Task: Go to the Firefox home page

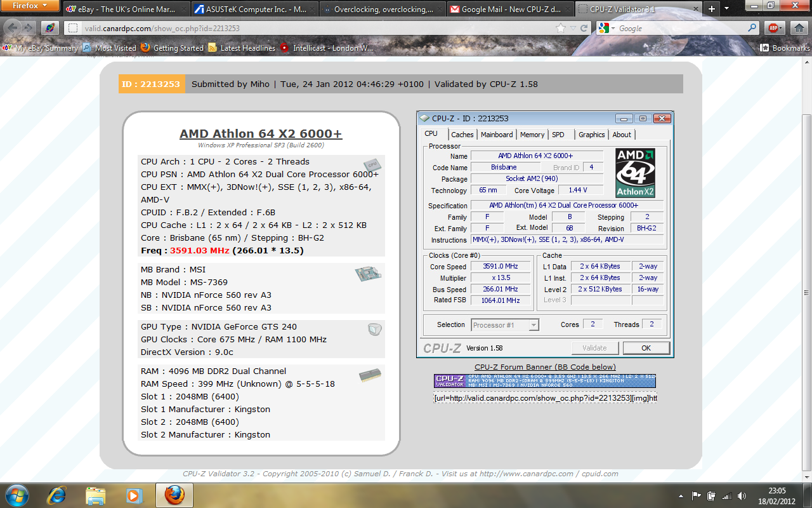Action: click(799, 28)
